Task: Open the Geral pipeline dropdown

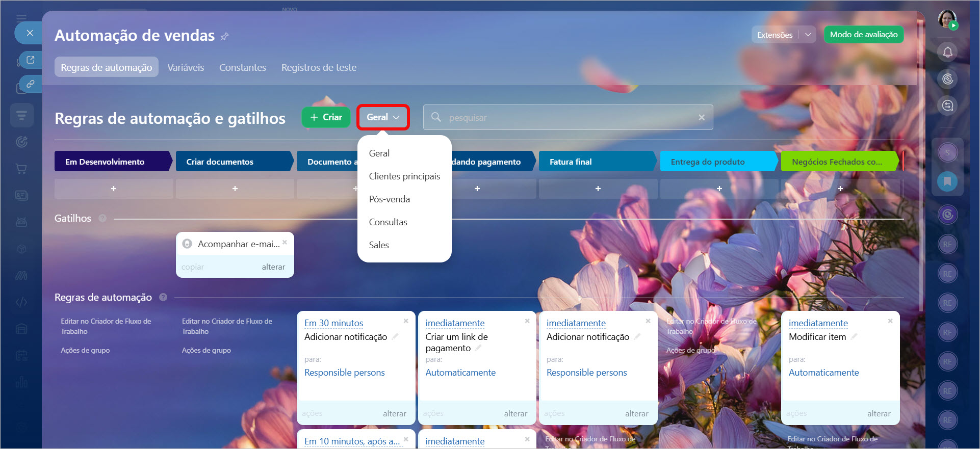Action: pos(383,117)
